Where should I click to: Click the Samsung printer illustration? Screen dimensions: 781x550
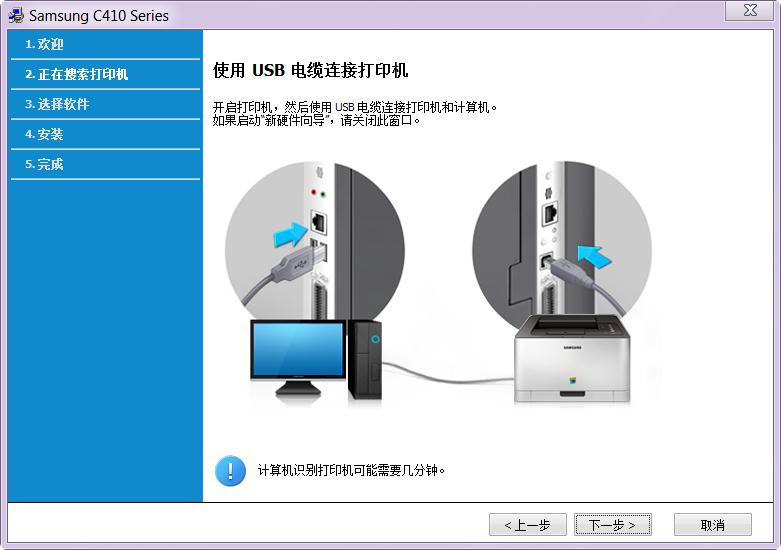click(572, 358)
